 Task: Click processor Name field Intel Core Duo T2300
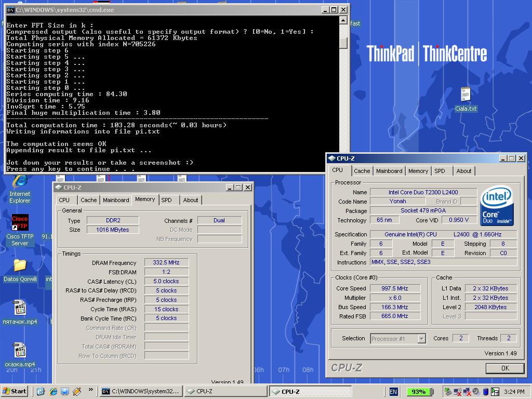click(x=423, y=192)
